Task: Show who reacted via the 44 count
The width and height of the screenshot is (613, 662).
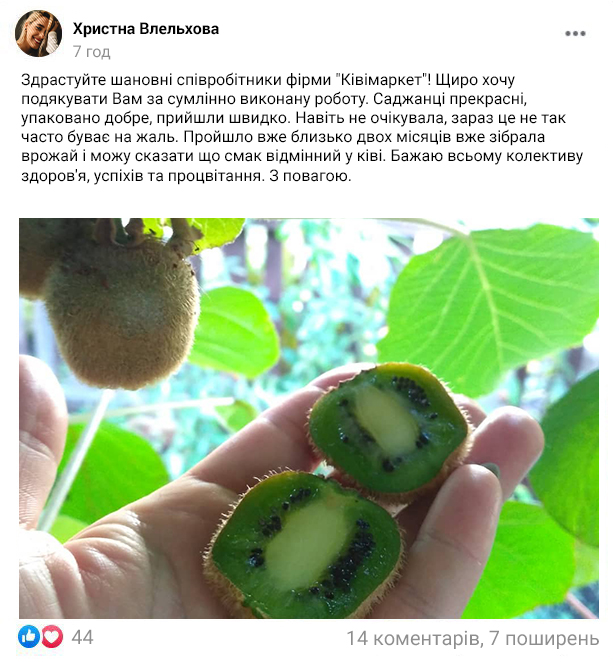Action: 82,637
